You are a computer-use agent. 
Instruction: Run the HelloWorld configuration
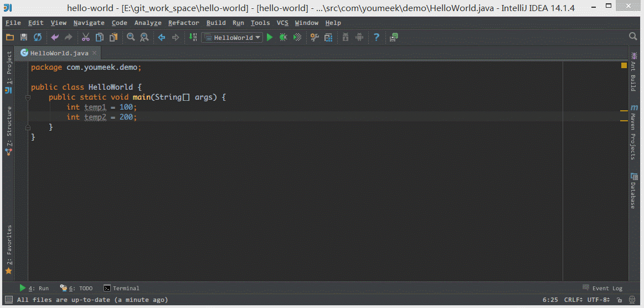[x=270, y=37]
